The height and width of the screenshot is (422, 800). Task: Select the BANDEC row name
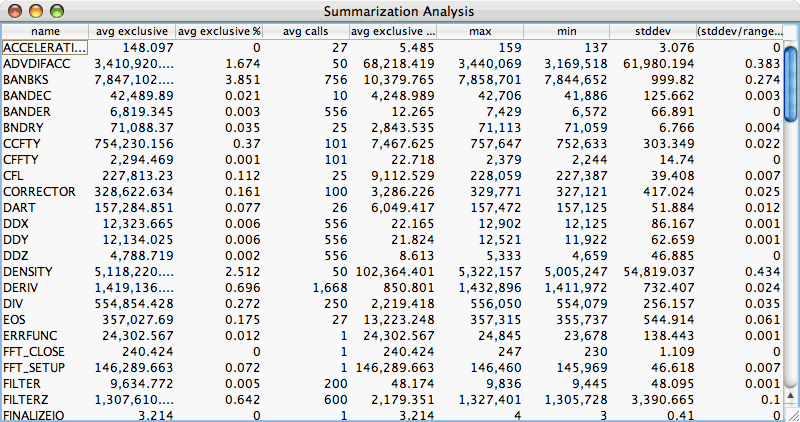(27, 95)
